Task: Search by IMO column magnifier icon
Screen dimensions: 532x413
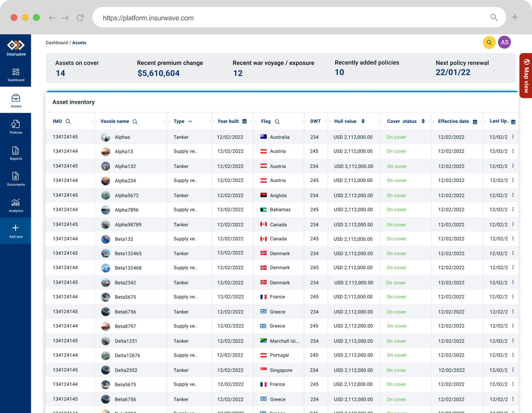Action: 68,121
